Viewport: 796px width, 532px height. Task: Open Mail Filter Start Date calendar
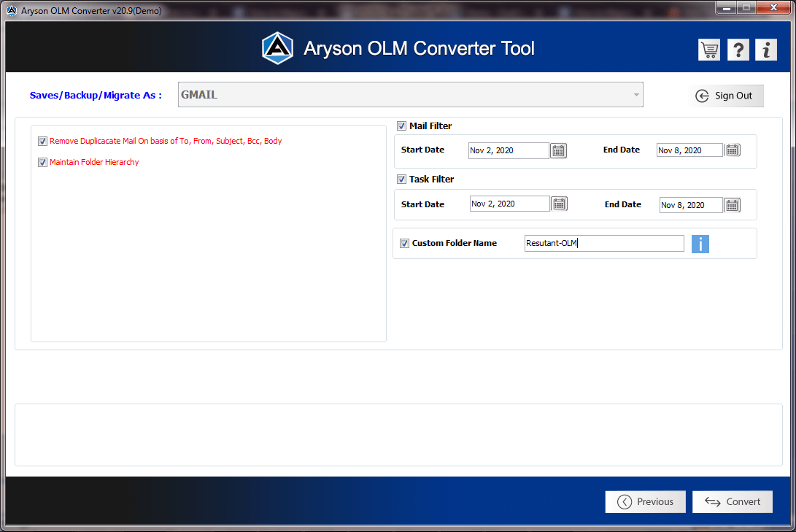click(558, 151)
